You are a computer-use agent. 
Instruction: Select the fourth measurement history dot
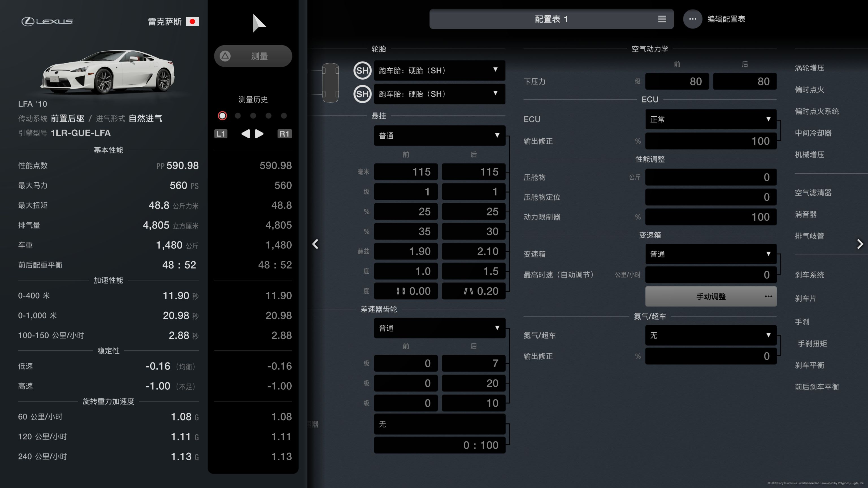point(268,116)
